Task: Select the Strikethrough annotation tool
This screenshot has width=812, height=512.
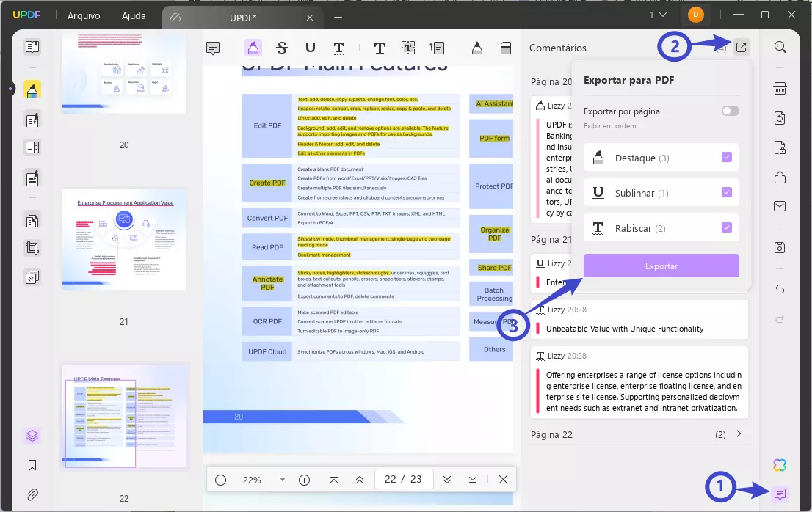Action: pos(282,47)
